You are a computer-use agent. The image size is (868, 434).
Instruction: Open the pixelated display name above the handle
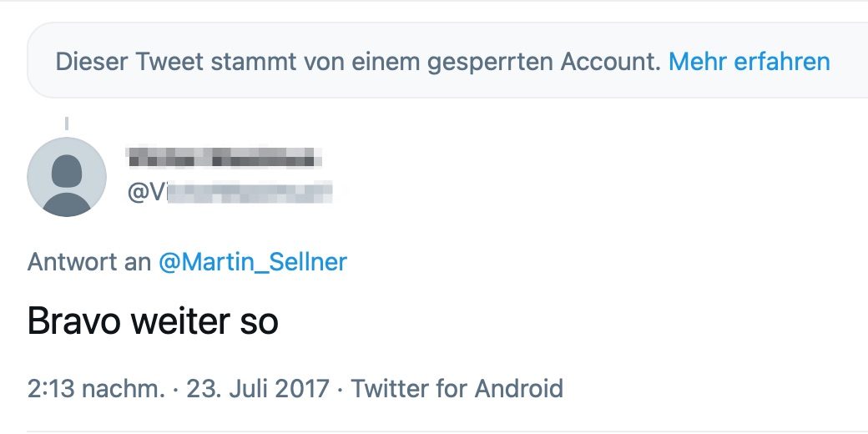point(225,157)
